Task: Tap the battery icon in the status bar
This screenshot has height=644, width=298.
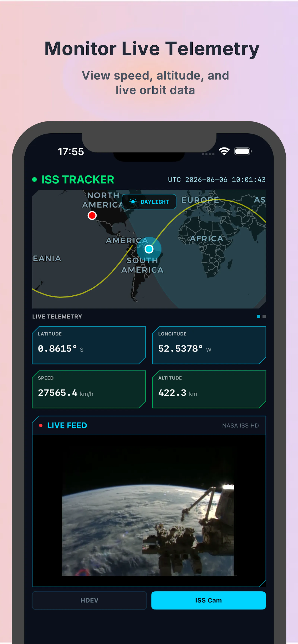Action: (243, 151)
